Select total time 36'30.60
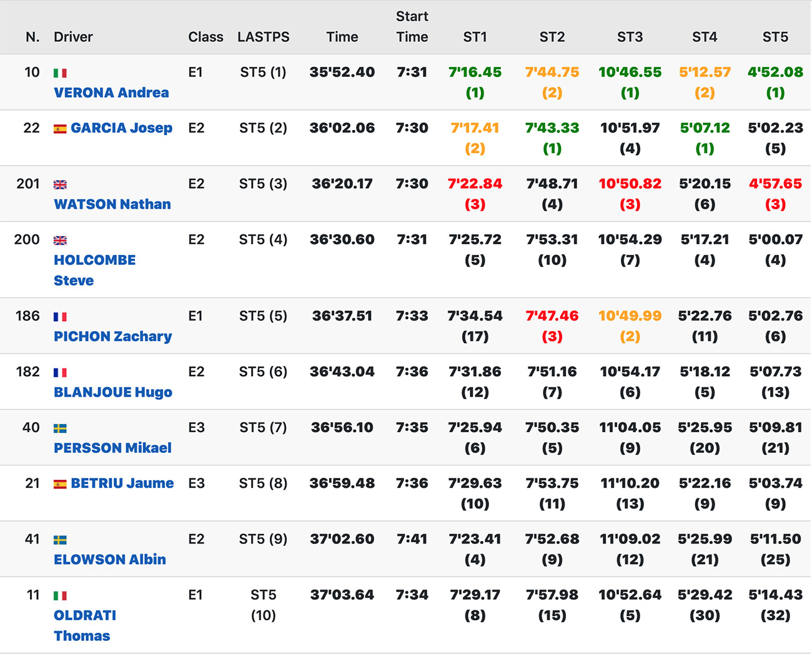The height and width of the screenshot is (654, 812). (342, 239)
